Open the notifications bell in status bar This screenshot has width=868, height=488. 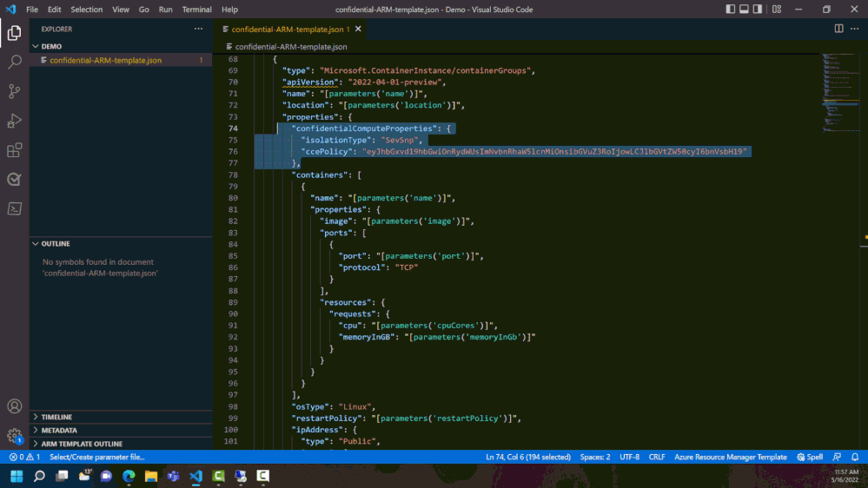[x=854, y=457]
